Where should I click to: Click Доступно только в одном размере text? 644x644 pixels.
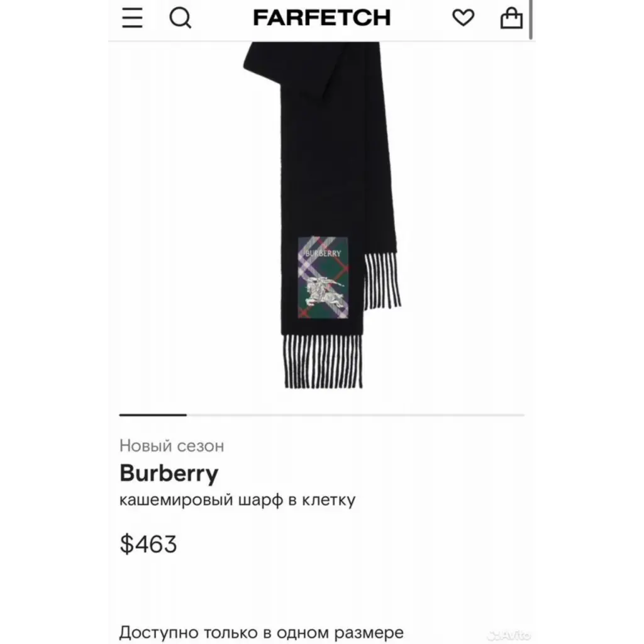point(262,633)
